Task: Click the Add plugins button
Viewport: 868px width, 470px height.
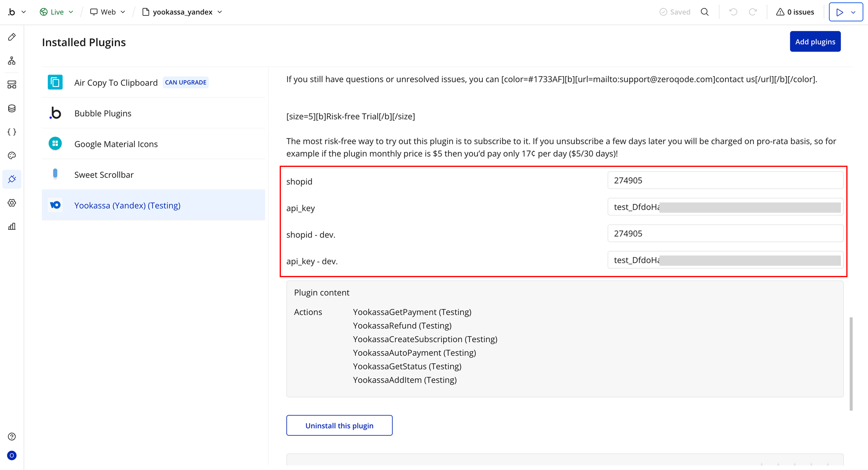Action: (815, 42)
